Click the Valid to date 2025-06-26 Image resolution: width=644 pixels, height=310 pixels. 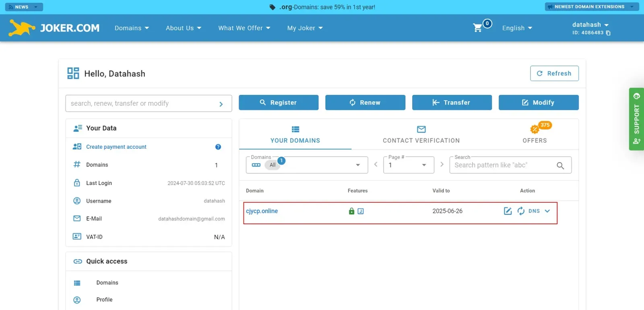448,211
